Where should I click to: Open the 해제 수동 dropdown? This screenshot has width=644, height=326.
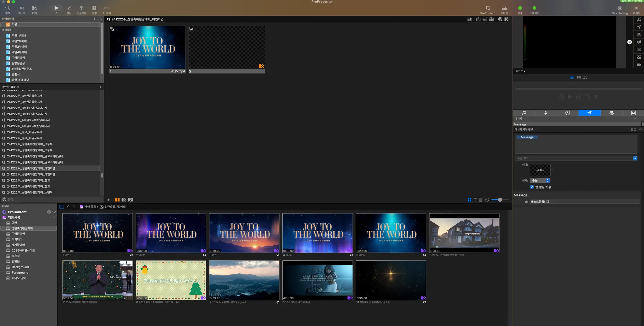point(540,181)
